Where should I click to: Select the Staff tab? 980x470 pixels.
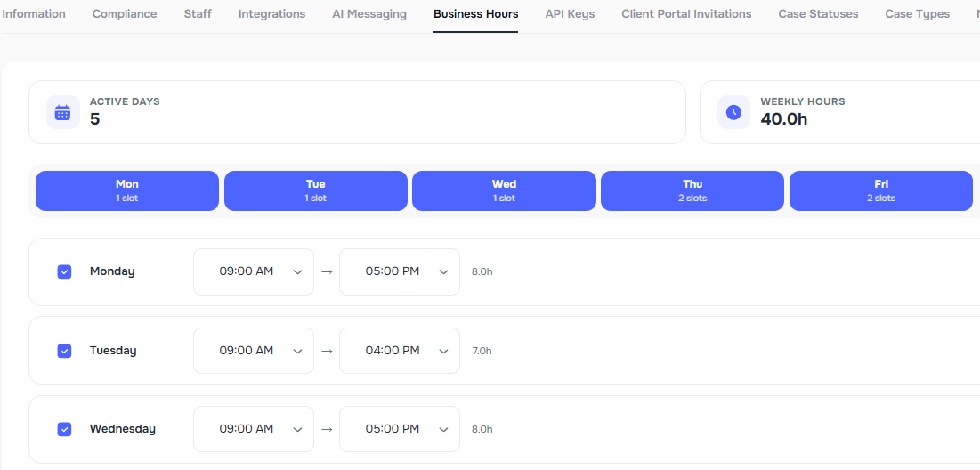pos(198,14)
